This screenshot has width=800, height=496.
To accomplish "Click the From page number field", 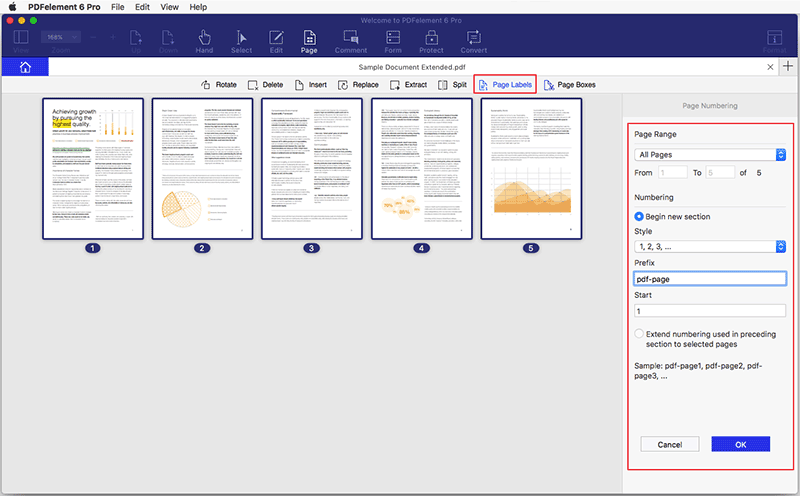I will coord(672,172).
